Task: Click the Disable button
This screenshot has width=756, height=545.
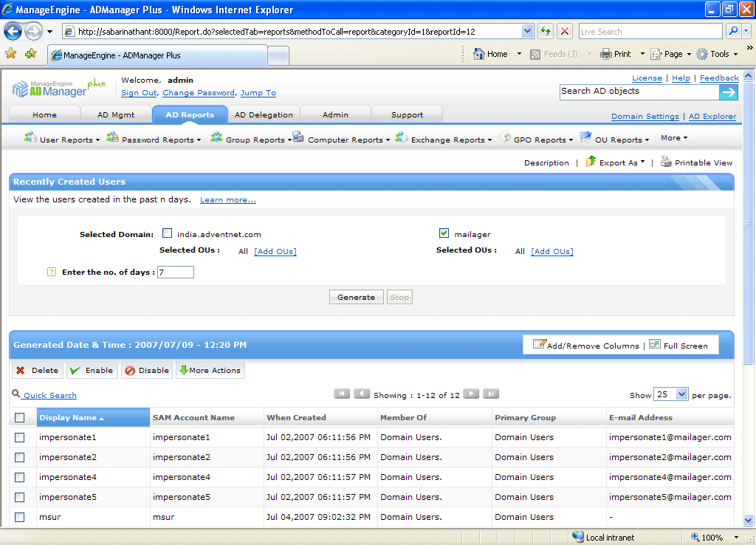Action: (147, 371)
